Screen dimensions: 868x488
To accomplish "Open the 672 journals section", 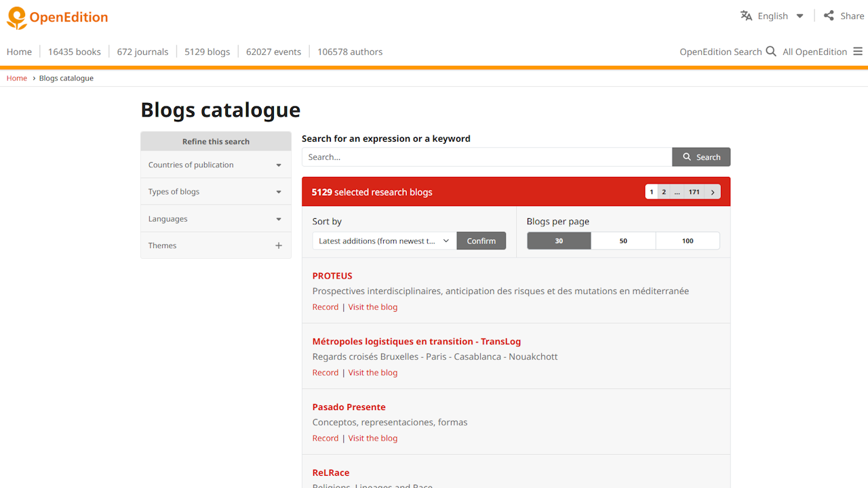I will (142, 52).
